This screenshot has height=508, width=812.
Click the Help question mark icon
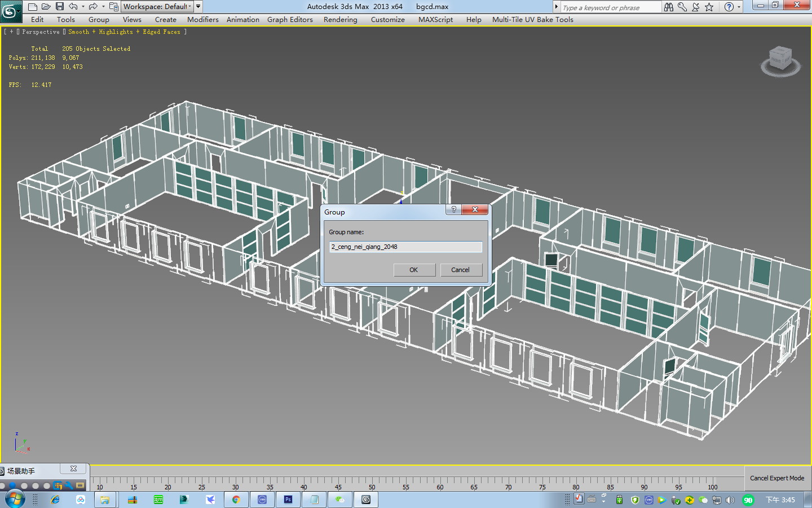click(x=729, y=7)
